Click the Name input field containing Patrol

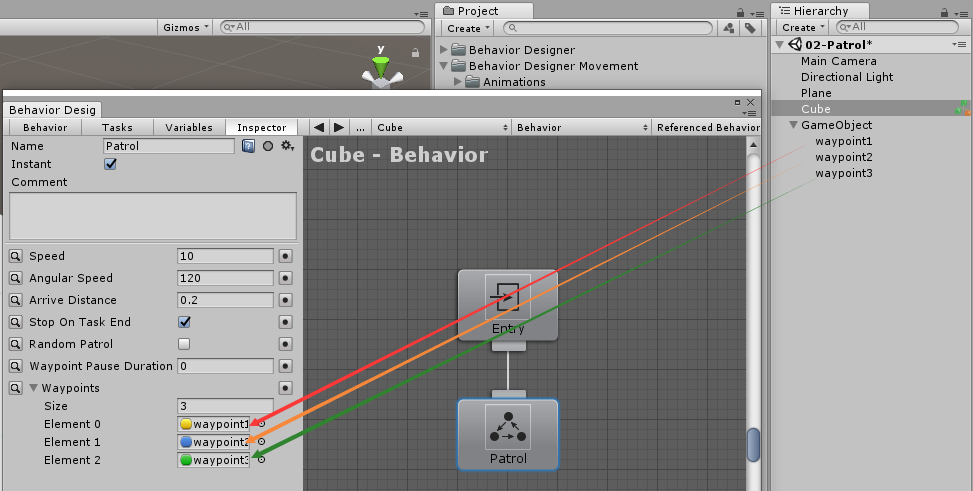coord(169,146)
